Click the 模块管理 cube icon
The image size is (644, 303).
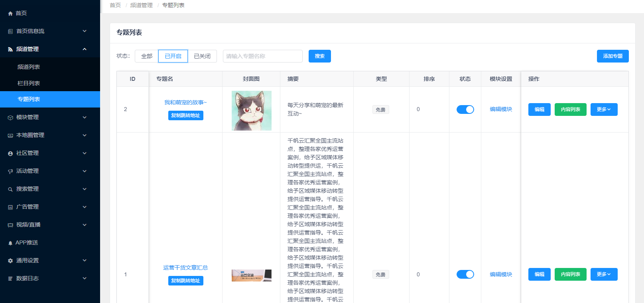[10, 117]
